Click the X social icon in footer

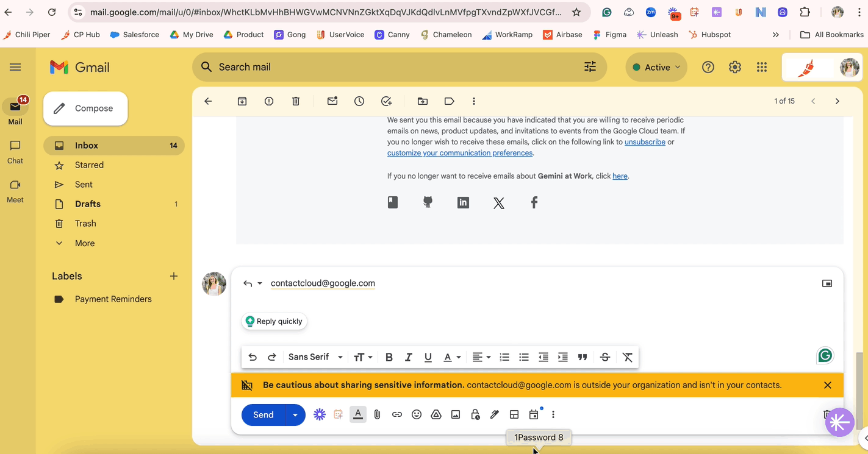tap(499, 203)
